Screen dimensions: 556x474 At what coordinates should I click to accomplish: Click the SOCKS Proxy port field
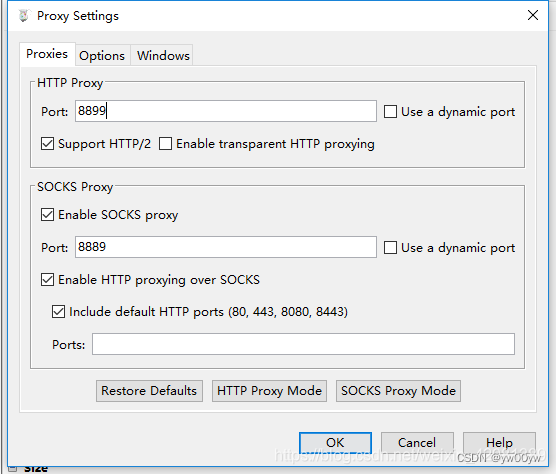[226, 247]
